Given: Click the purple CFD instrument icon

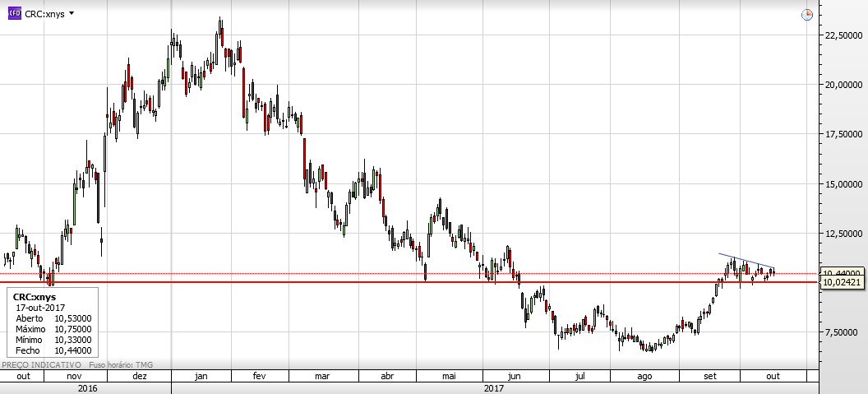Looking at the screenshot, I should pyautogui.click(x=15, y=14).
